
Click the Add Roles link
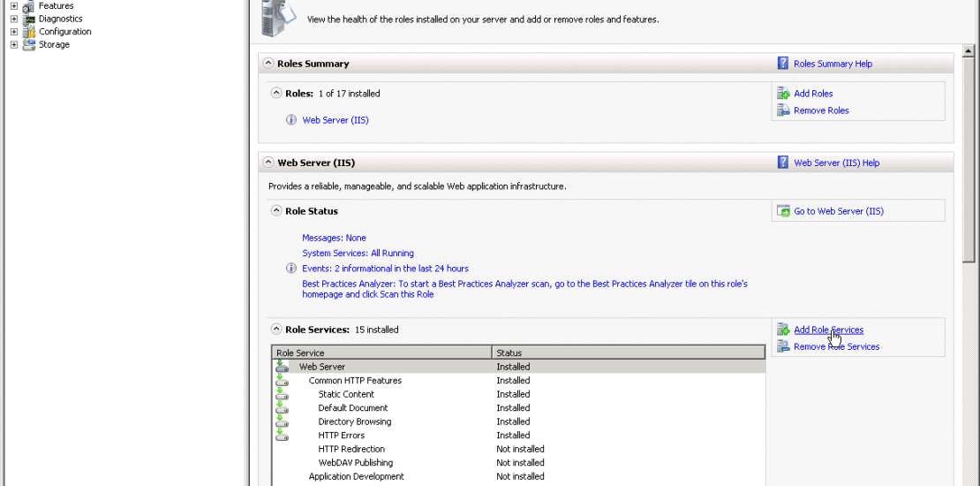click(x=813, y=94)
